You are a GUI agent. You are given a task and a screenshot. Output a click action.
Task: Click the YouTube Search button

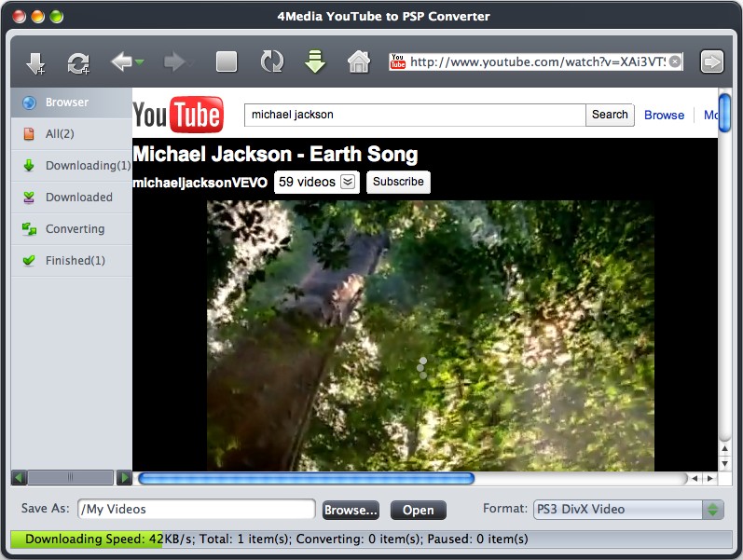tap(610, 115)
